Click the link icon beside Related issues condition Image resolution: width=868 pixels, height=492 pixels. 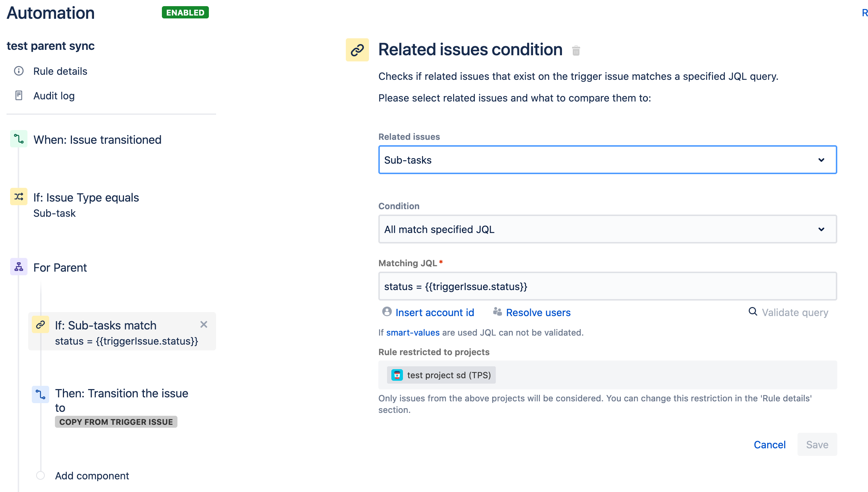(x=357, y=50)
